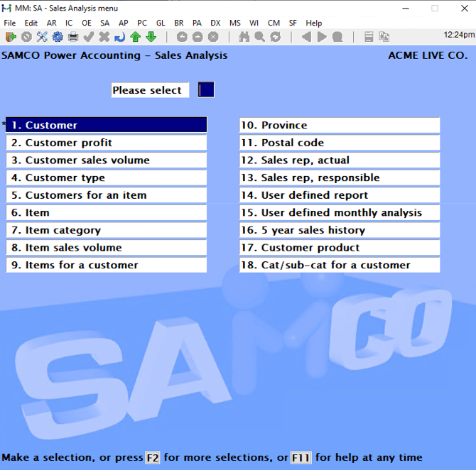Select option 6. Item

point(107,212)
